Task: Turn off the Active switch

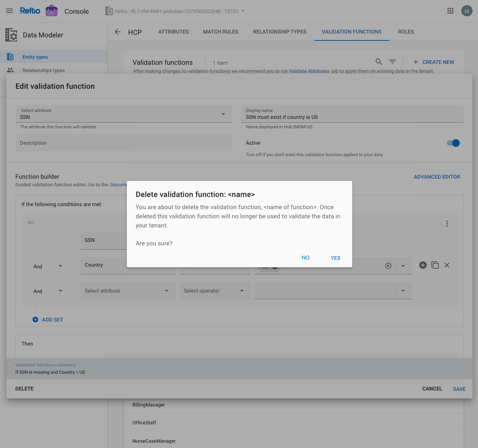Action: [453, 143]
